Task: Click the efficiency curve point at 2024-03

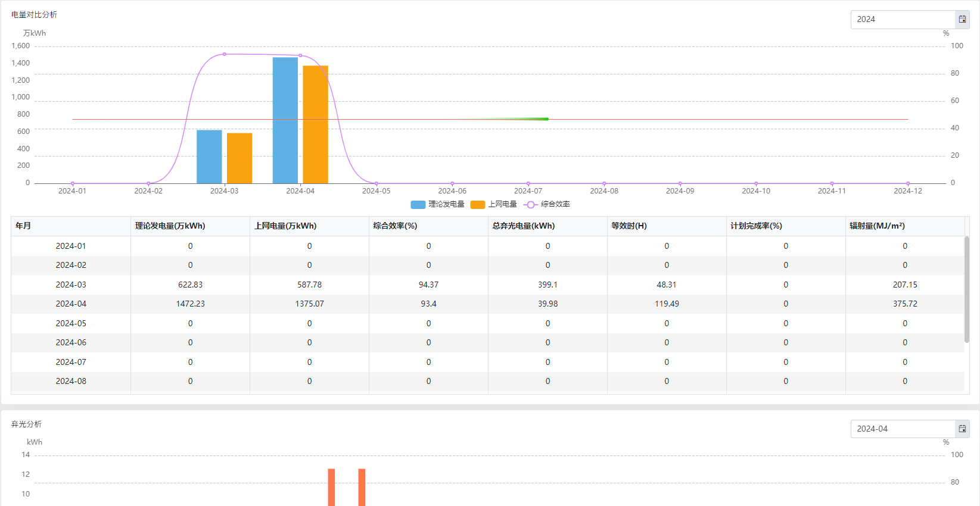Action: click(225, 54)
